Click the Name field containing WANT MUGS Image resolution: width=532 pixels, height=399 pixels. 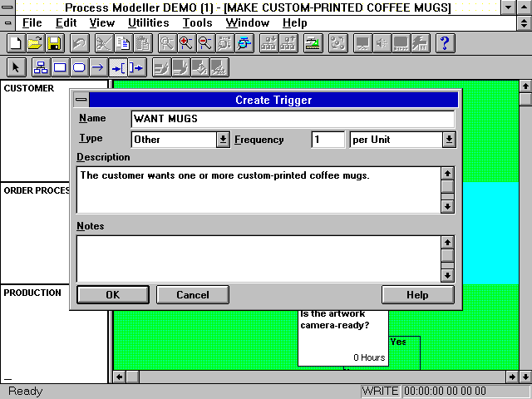(x=292, y=119)
